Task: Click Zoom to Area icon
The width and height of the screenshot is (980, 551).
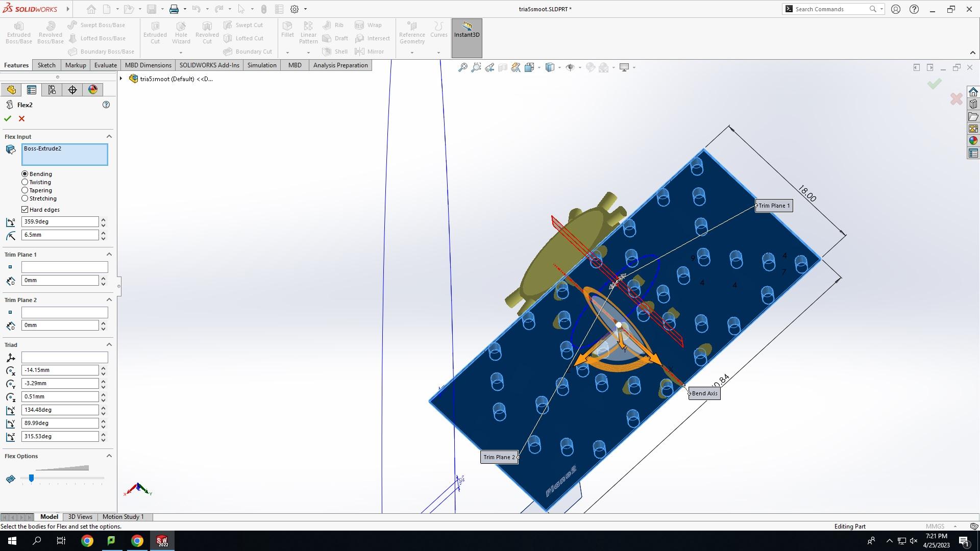Action: [476, 67]
